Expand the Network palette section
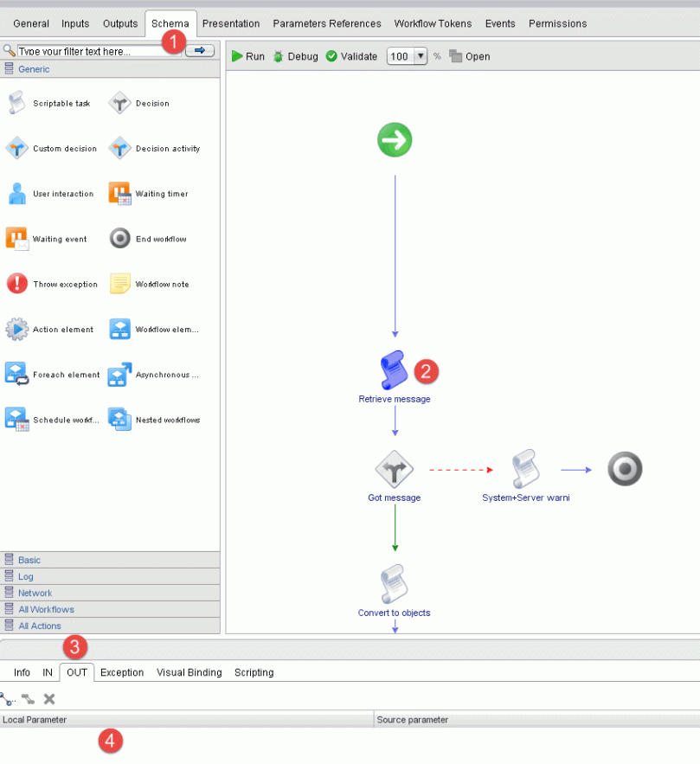 [x=35, y=593]
